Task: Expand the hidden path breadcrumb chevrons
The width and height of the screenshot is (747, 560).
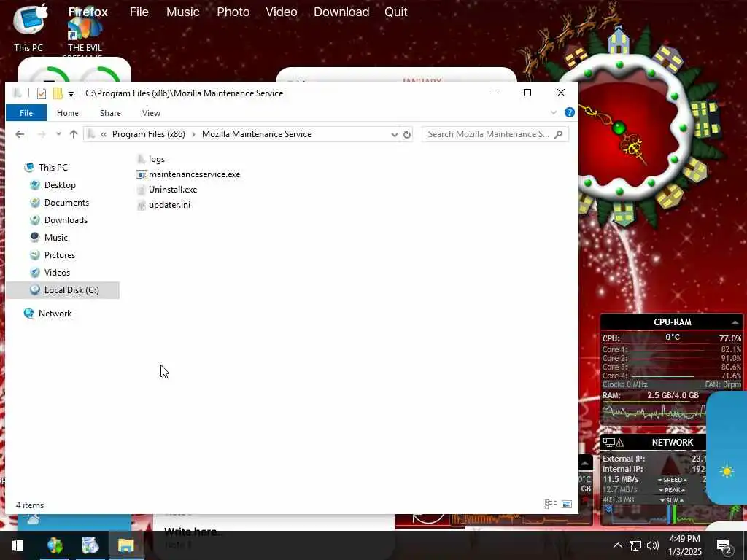Action: [x=104, y=134]
